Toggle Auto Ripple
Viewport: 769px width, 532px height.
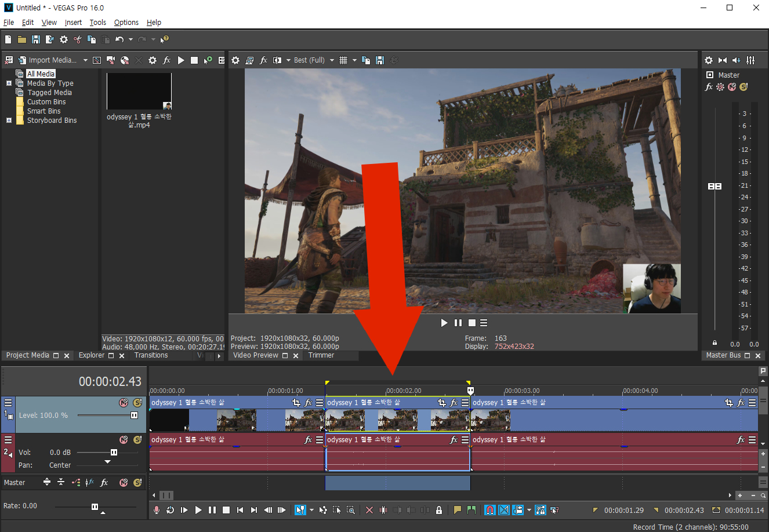coord(518,510)
